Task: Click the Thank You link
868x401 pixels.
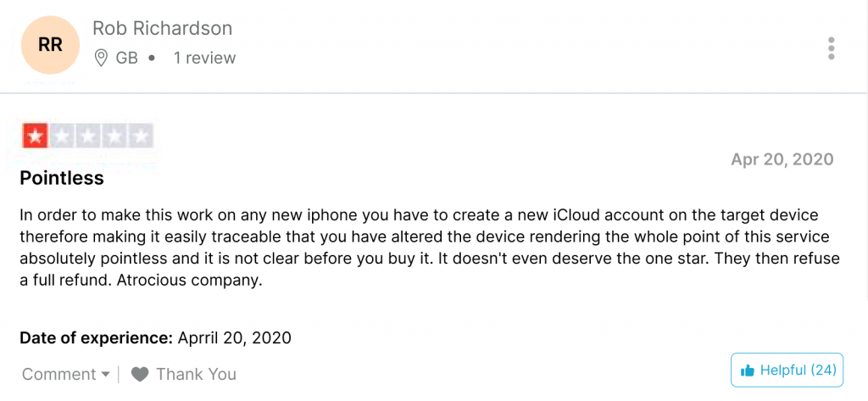Action: click(x=196, y=375)
